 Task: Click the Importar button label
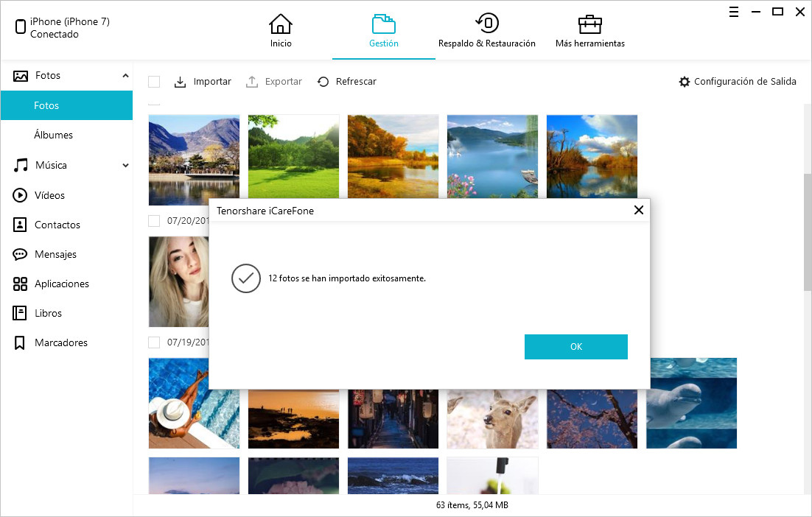tap(212, 82)
